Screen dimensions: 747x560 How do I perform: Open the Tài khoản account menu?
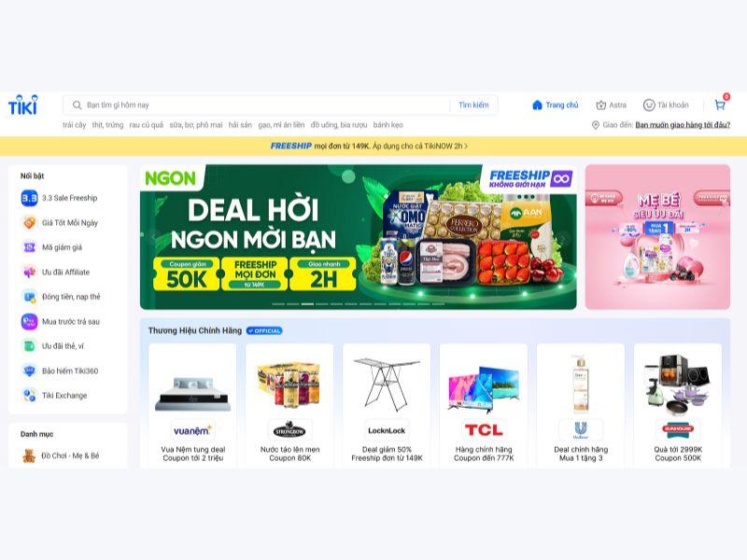click(x=666, y=105)
